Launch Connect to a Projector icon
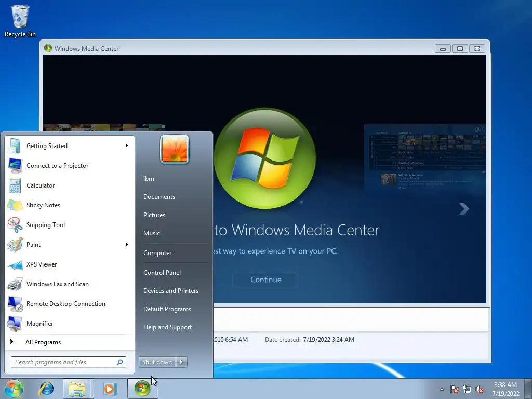 [15, 166]
